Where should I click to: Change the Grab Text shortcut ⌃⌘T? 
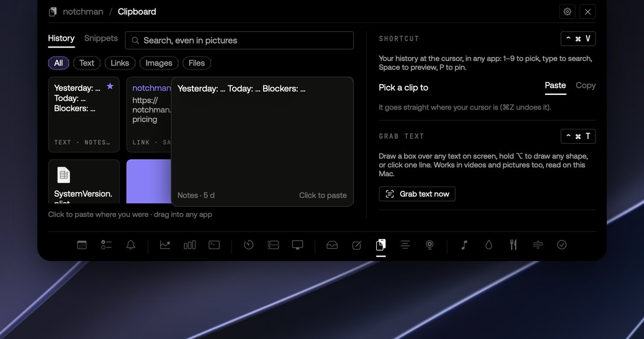click(x=578, y=136)
